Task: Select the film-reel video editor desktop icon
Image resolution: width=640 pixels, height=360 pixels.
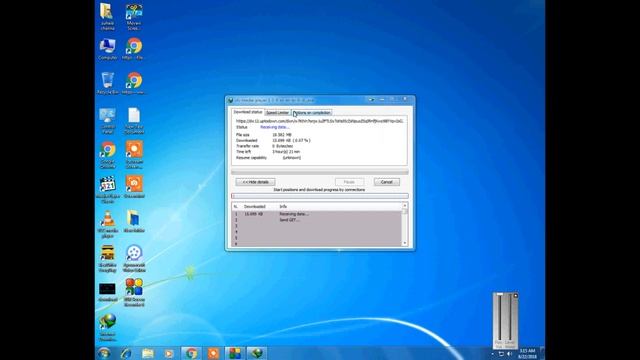Action: point(134,259)
